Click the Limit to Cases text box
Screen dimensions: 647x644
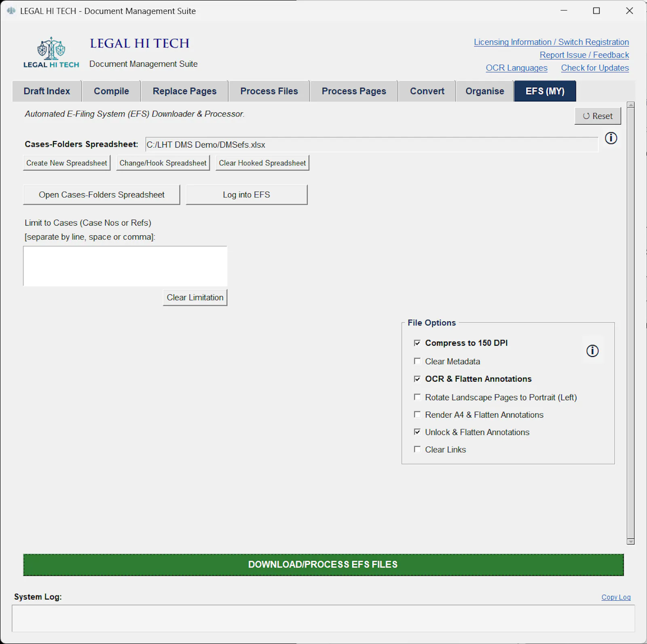coord(125,266)
